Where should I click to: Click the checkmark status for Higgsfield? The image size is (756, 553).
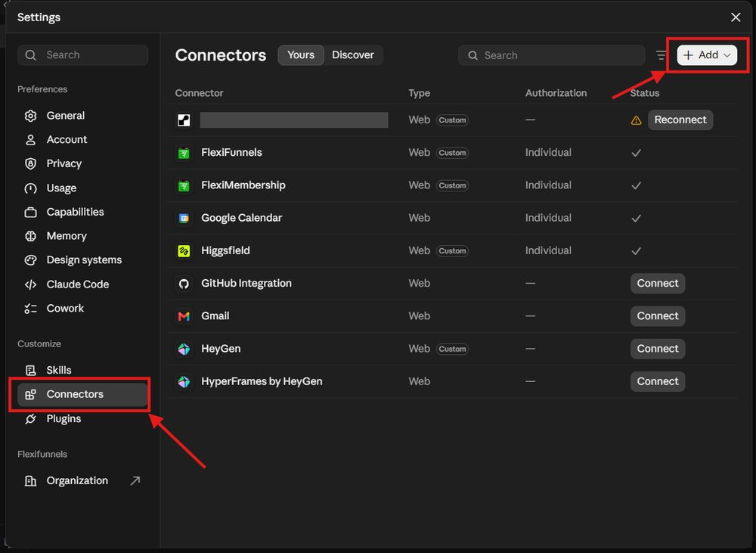pyautogui.click(x=636, y=251)
